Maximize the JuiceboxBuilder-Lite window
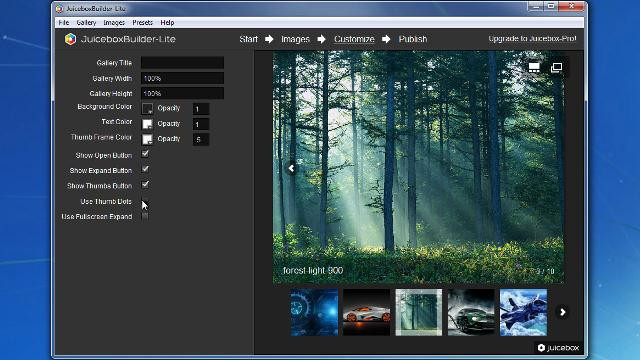Image resolution: width=640 pixels, height=360 pixels. (551, 7)
